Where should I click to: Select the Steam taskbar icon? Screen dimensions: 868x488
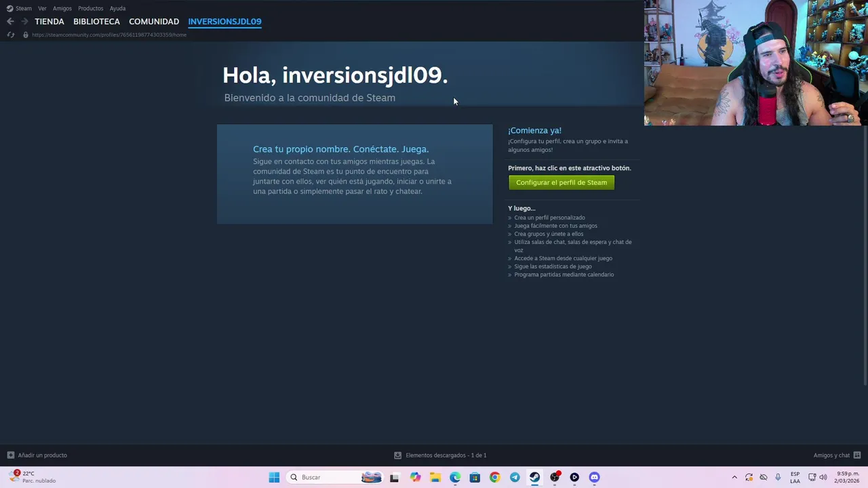534,477
